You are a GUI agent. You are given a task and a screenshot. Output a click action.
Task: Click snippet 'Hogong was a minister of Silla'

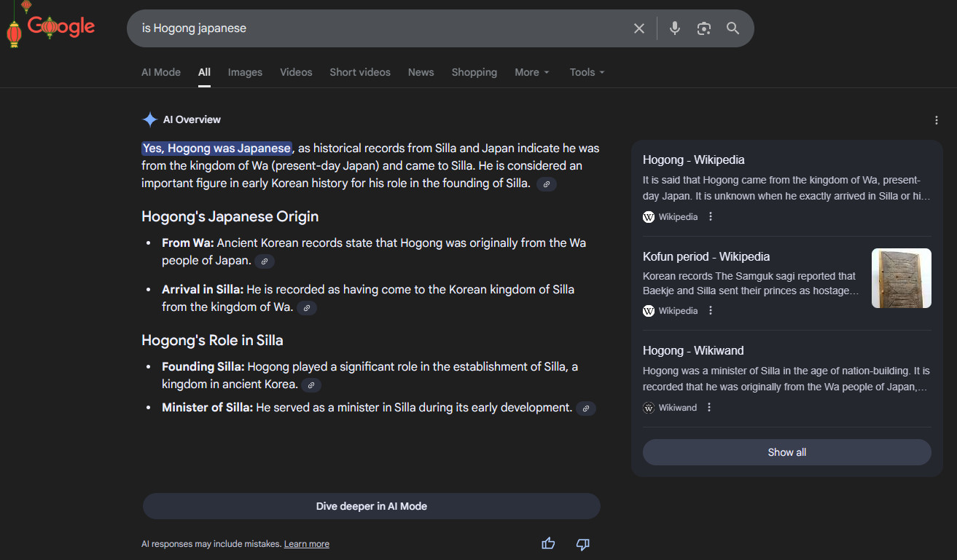[x=787, y=379]
